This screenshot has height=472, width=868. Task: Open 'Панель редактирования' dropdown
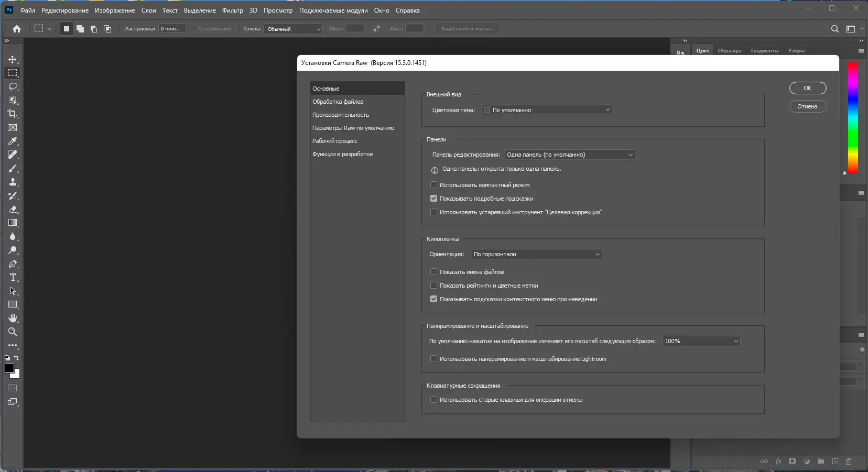tap(569, 155)
